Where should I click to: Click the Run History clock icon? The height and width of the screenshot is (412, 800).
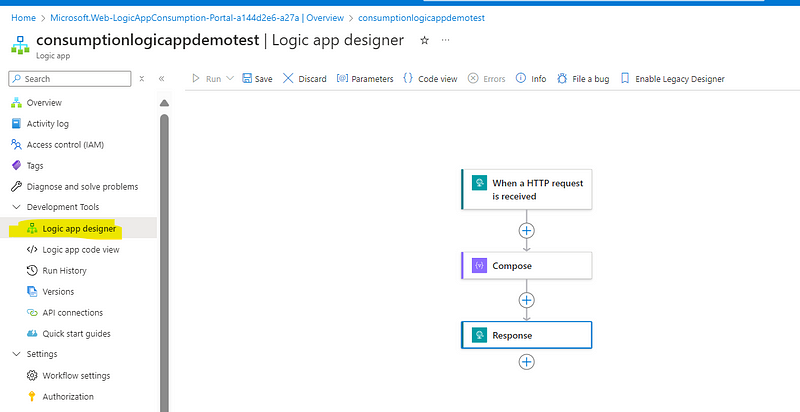pos(32,271)
